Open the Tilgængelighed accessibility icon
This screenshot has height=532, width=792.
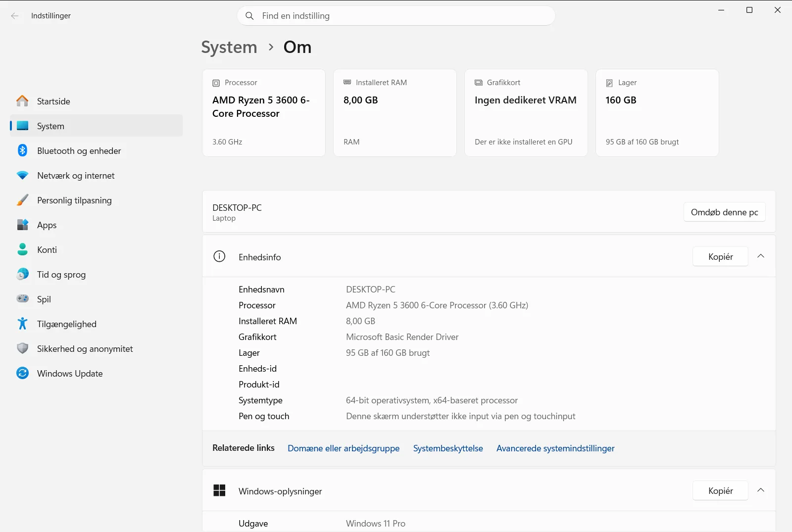click(x=22, y=324)
